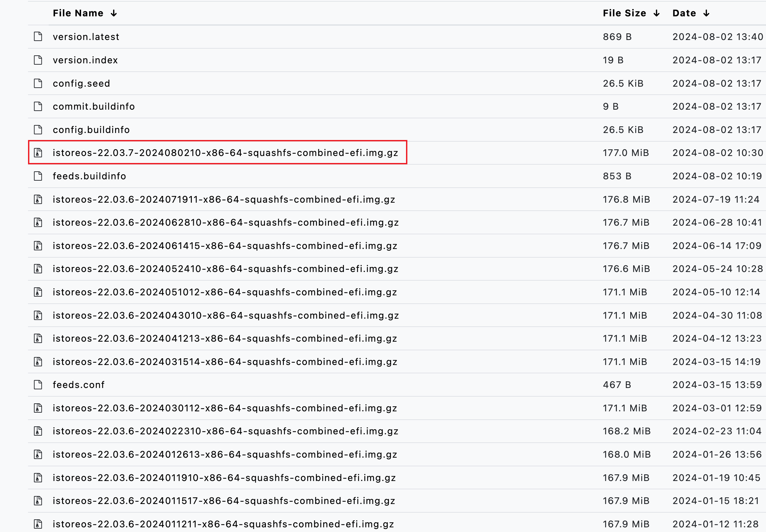The height and width of the screenshot is (532, 766).
Task: Click archive icon beside istoreos-22.03.6-2024041213
Action: [x=38, y=338]
